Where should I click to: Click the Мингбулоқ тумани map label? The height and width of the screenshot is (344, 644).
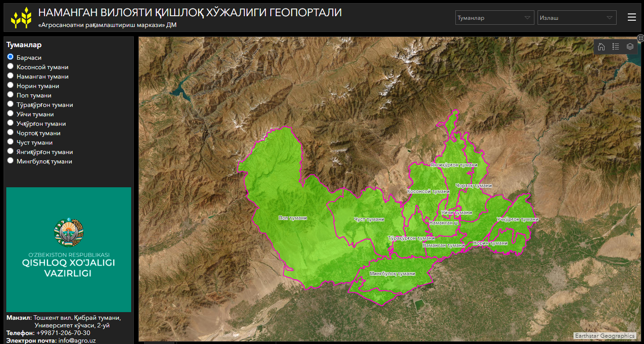[x=392, y=273]
